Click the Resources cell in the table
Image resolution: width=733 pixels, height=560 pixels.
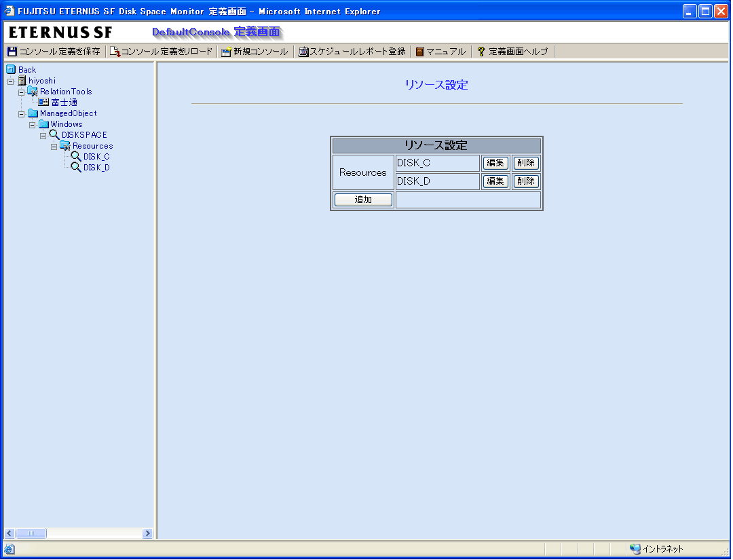click(x=363, y=172)
